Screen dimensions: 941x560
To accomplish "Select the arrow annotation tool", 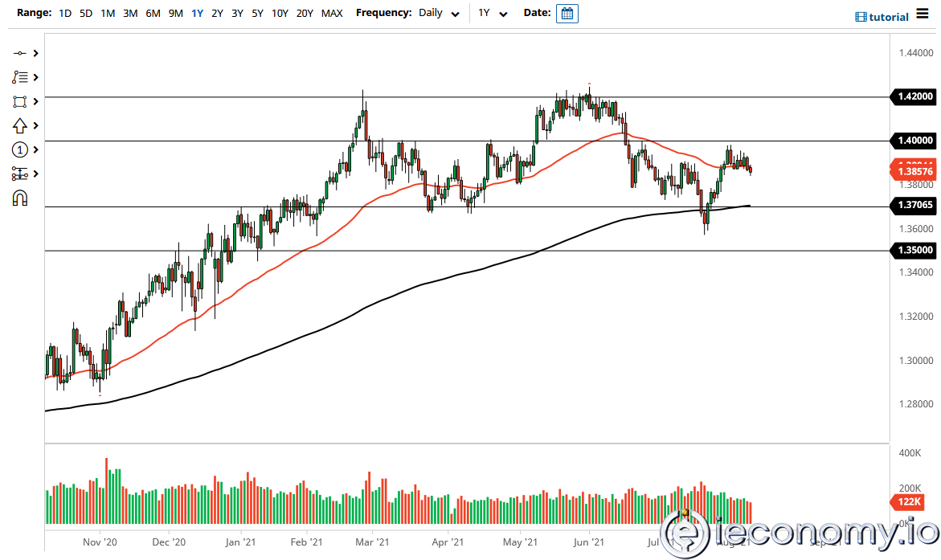I will tap(18, 125).
